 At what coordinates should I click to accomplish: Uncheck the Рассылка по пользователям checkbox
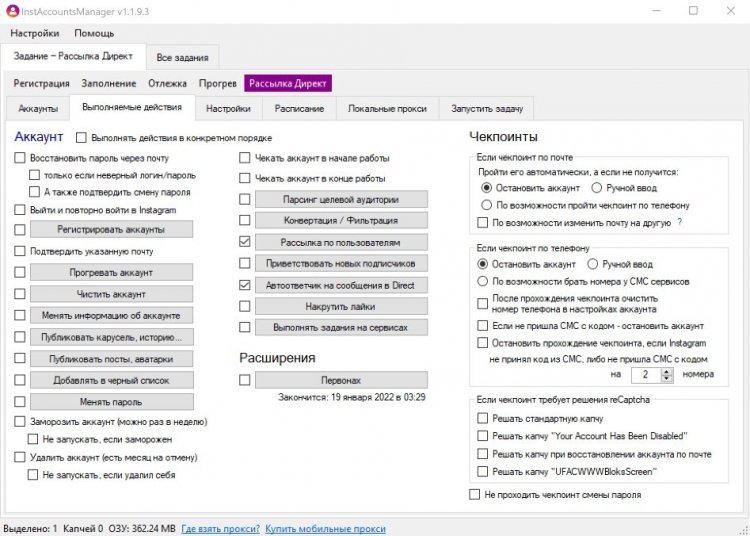pyautogui.click(x=245, y=242)
